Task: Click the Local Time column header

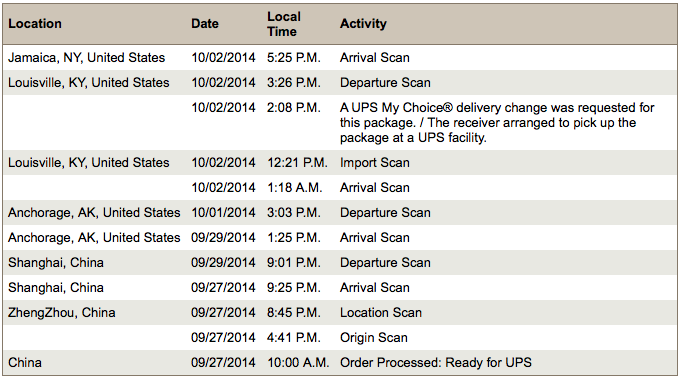Action: tap(284, 24)
